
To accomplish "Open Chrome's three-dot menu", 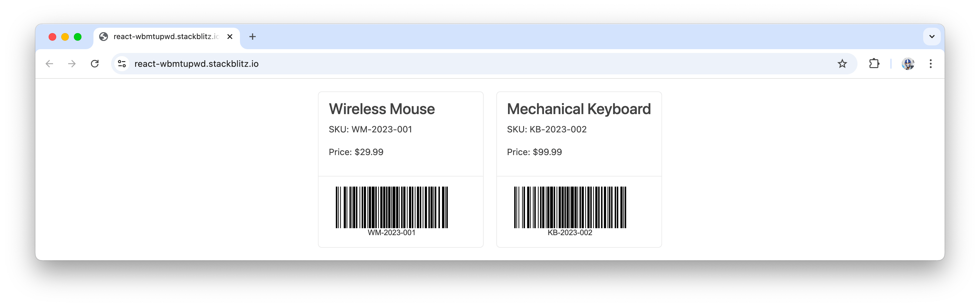I will tap(930, 64).
